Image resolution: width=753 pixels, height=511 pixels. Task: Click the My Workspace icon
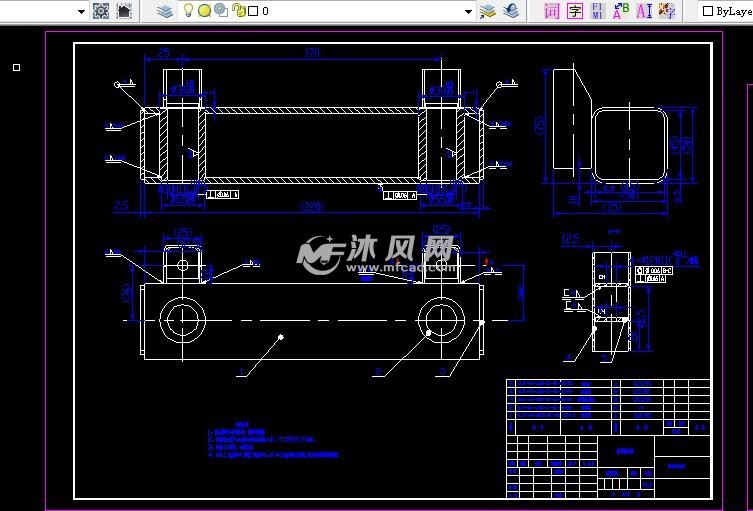click(x=124, y=11)
